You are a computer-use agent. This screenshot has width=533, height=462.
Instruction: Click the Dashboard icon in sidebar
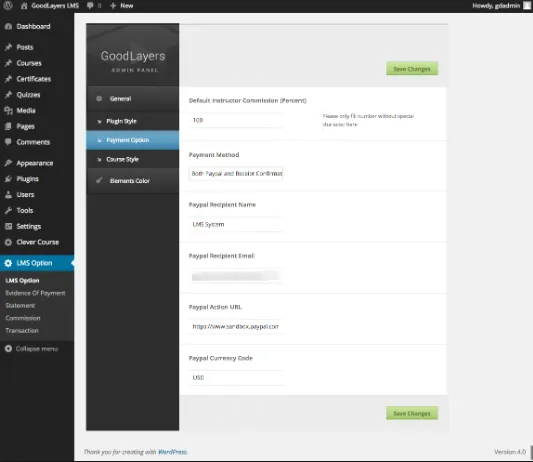pyautogui.click(x=8, y=27)
